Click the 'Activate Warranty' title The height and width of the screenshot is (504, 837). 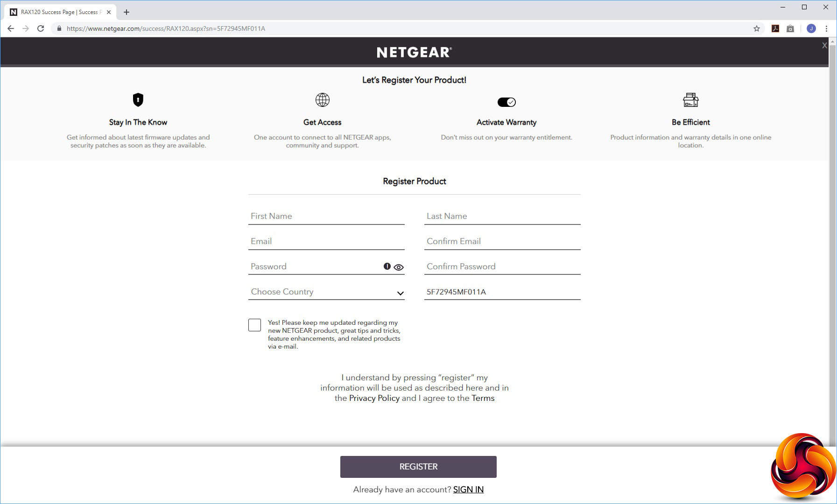(x=506, y=122)
